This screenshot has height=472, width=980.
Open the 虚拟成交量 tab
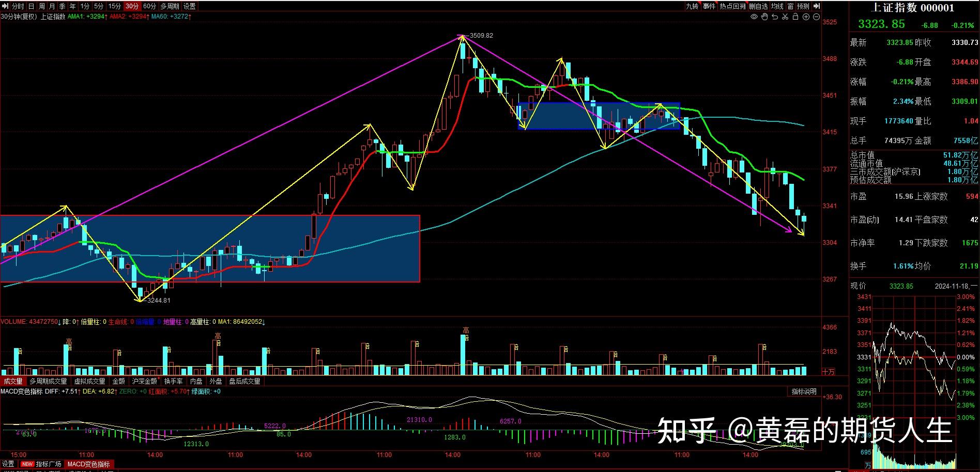click(x=90, y=381)
